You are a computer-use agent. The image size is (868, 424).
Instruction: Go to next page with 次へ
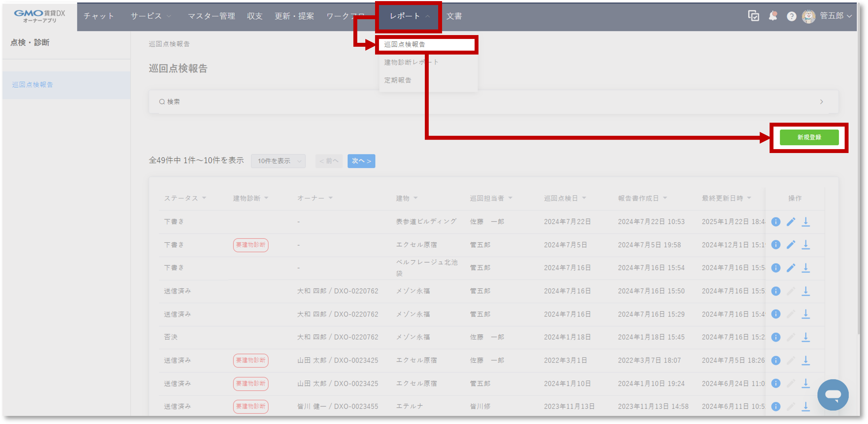(x=361, y=161)
